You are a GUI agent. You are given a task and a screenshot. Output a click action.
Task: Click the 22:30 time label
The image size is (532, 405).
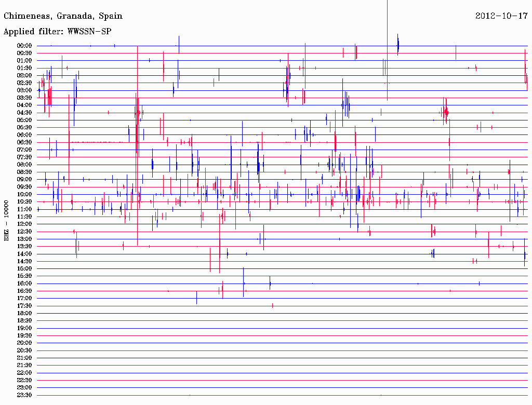point(24,380)
